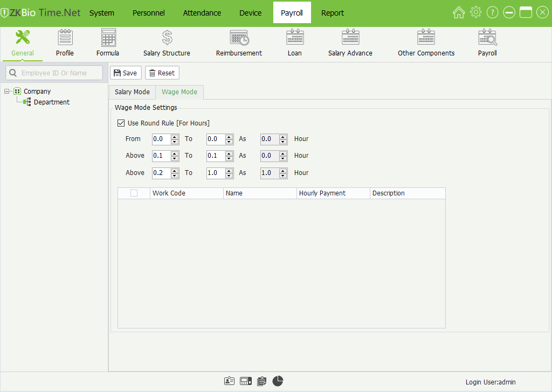Click the ID card icon in status bar

click(x=229, y=381)
